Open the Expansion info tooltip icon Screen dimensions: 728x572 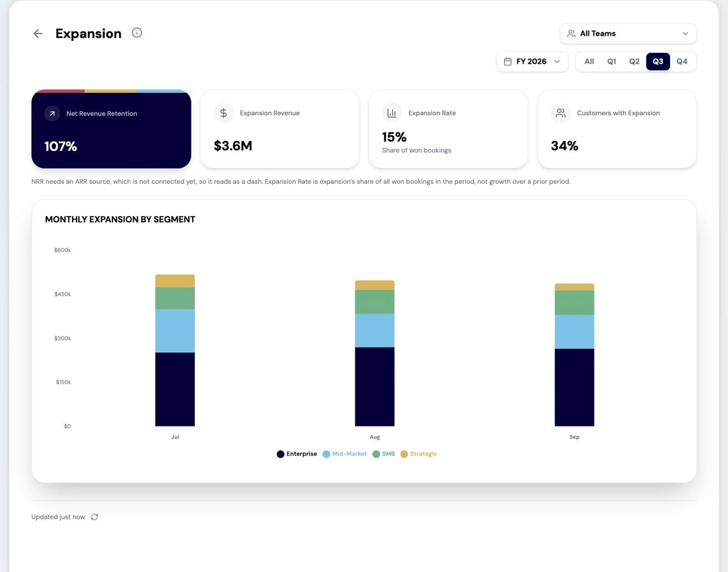click(x=137, y=33)
